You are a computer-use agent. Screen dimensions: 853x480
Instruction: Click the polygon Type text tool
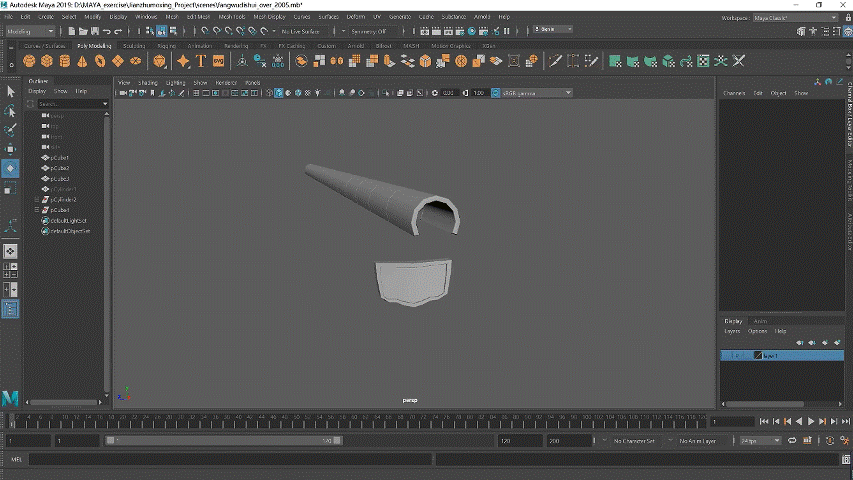pos(199,61)
